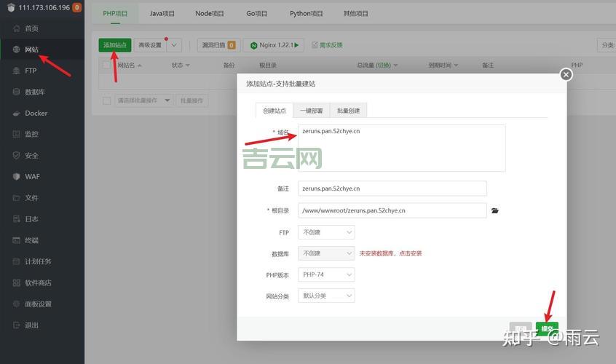This screenshot has height=364, width=616.
Task: Open the 数据库 不创建 dropdown
Action: pos(326,253)
